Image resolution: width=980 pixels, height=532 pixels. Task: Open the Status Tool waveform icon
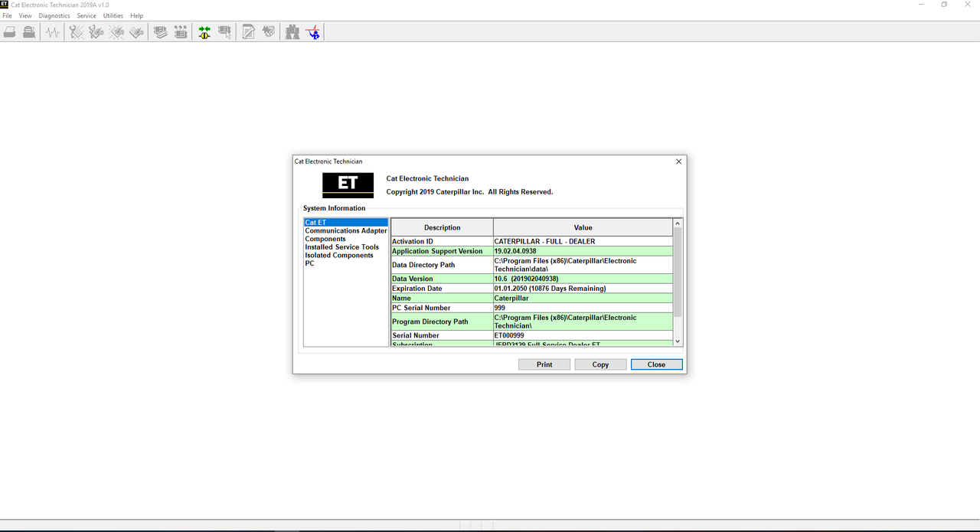(x=52, y=32)
